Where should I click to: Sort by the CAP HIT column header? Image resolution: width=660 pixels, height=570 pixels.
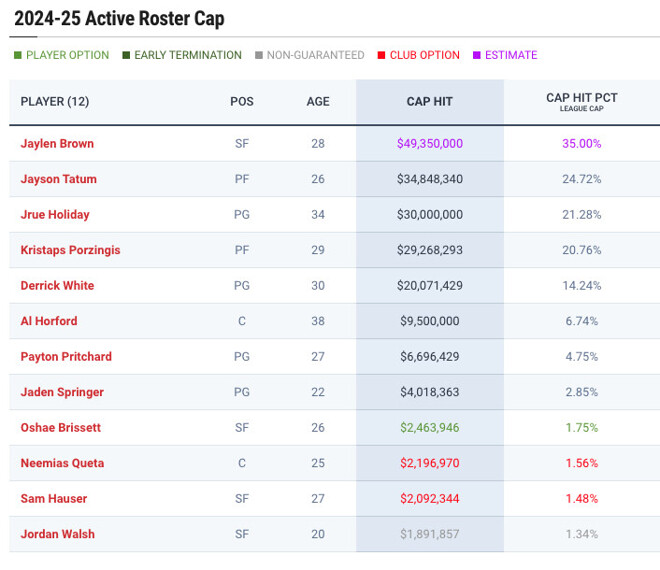(x=430, y=102)
